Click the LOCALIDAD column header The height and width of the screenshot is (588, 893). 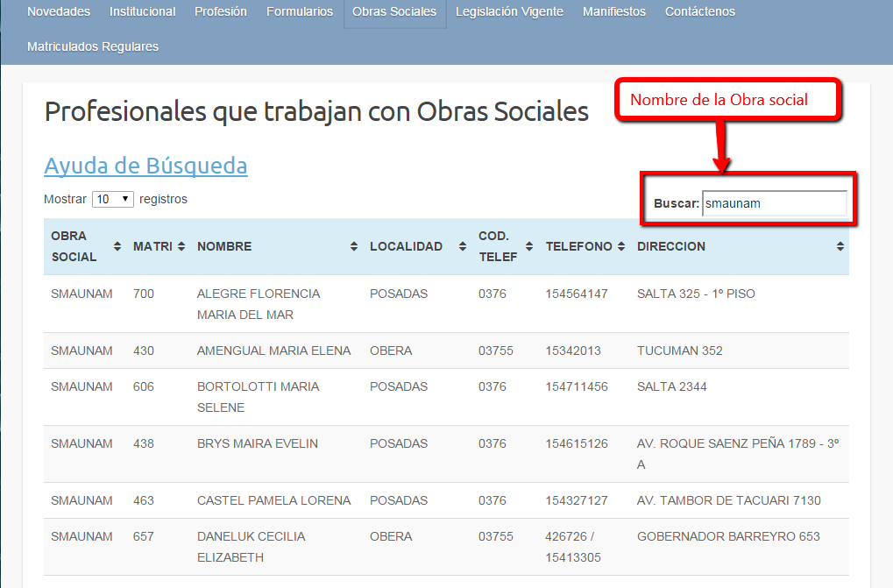[417, 246]
